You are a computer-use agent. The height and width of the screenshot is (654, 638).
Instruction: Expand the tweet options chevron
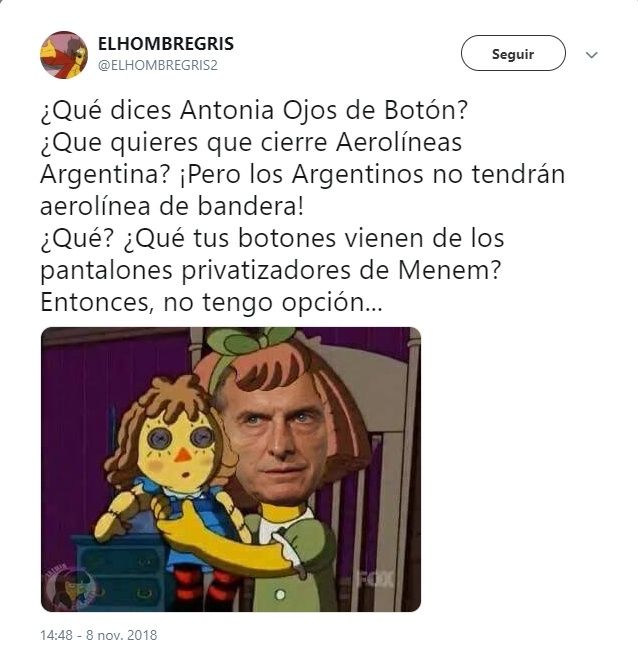coord(591,55)
